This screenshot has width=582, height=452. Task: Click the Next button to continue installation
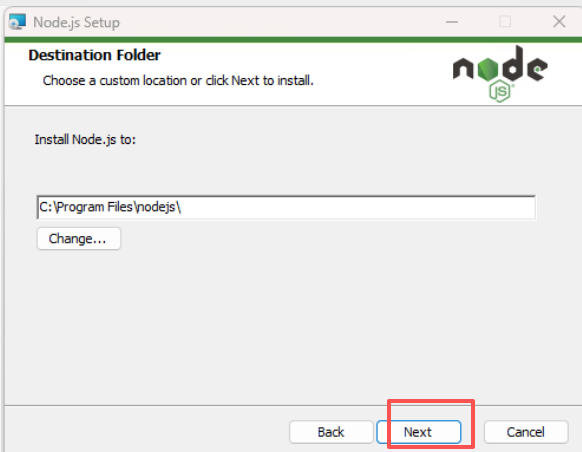tap(419, 432)
